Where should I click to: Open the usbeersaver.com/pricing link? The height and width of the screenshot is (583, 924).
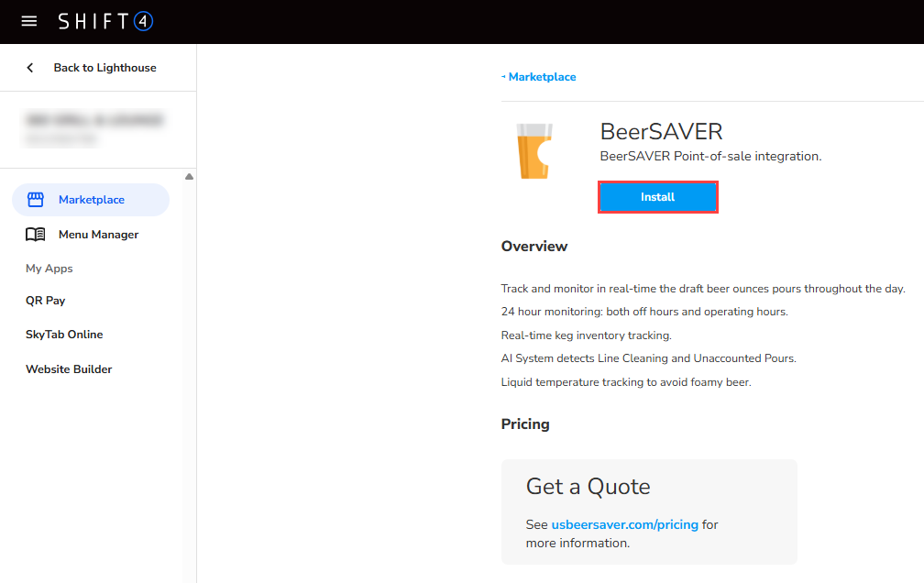(624, 524)
